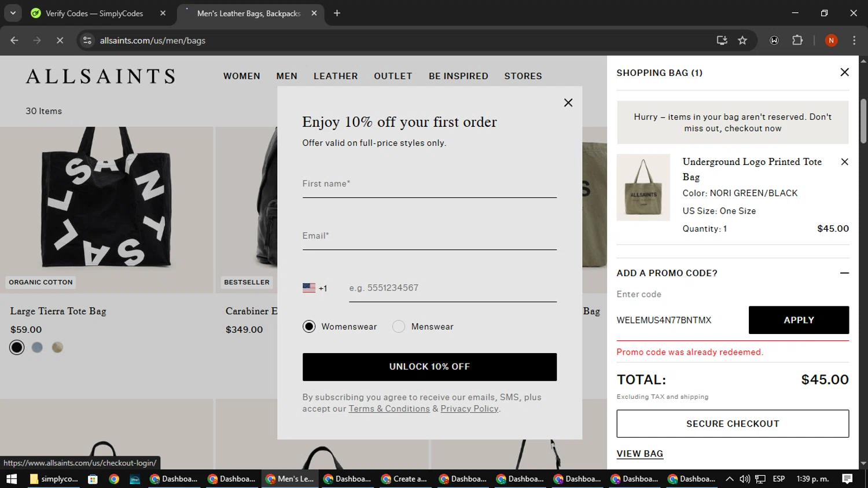Screen dimensions: 868x488
Task: Show hidden system tray icons
Action: click(729, 479)
